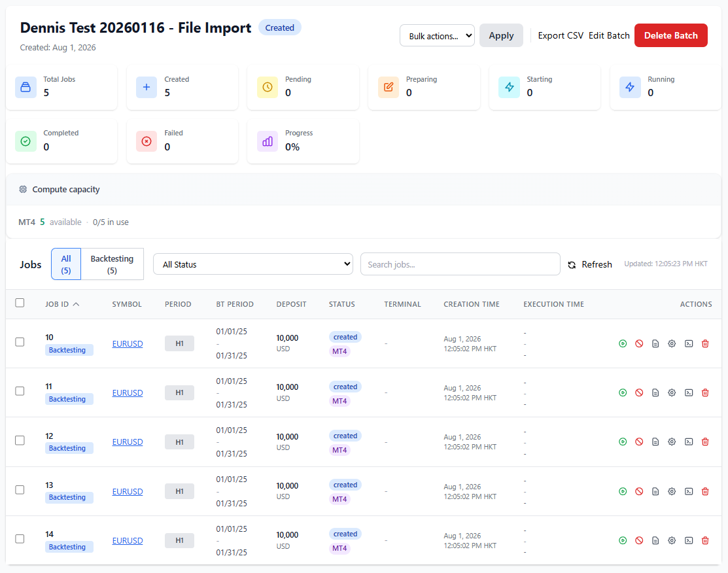Start job 11 with the play icon
The height and width of the screenshot is (573, 728).
click(623, 393)
